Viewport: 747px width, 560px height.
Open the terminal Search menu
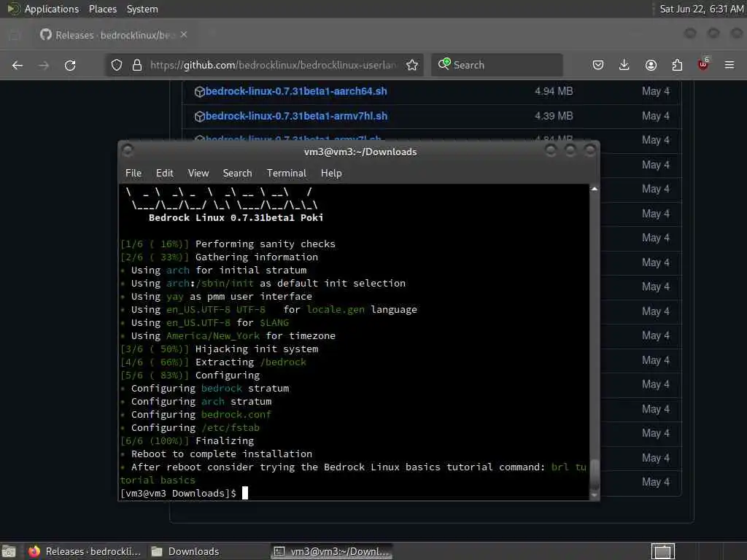(237, 174)
